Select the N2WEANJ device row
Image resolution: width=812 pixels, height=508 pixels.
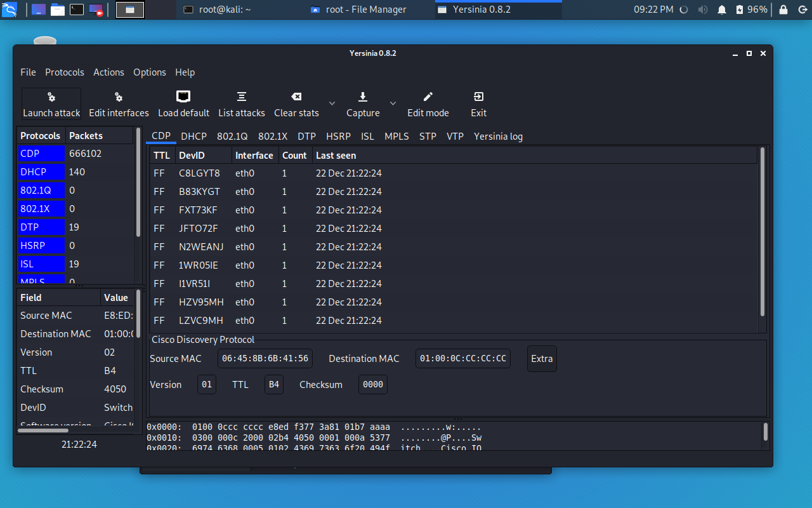click(x=201, y=247)
